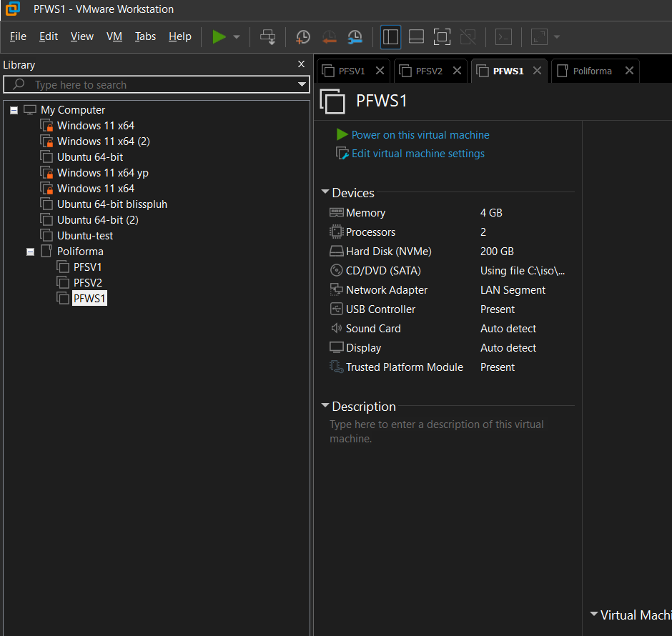This screenshot has width=672, height=636.
Task: Click Power on this virtual machine link
Action: click(x=420, y=135)
